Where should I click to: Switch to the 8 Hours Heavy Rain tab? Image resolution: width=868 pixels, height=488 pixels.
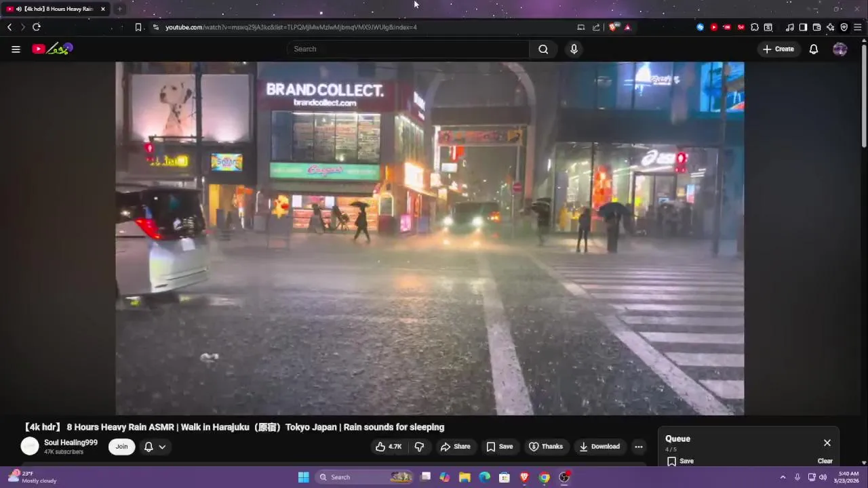coord(56,9)
